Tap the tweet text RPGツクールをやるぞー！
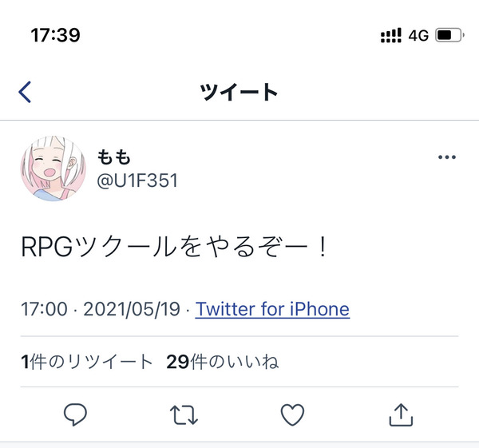 tap(174, 248)
